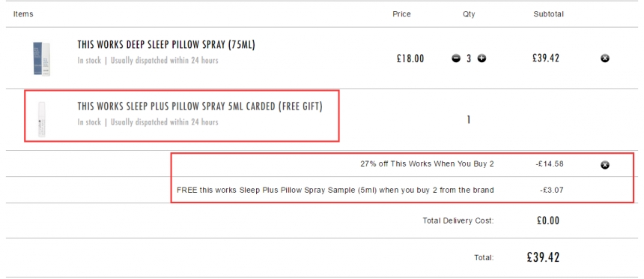Remove the 27% off This Works discount

tap(604, 165)
